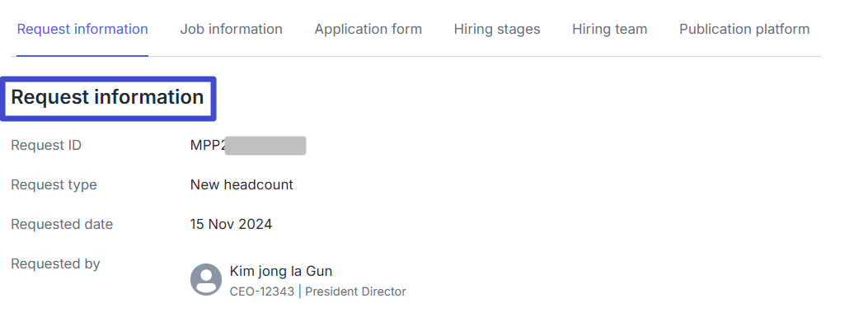Click the divider line below the tabs
The width and height of the screenshot is (868, 331).
coord(495,56)
